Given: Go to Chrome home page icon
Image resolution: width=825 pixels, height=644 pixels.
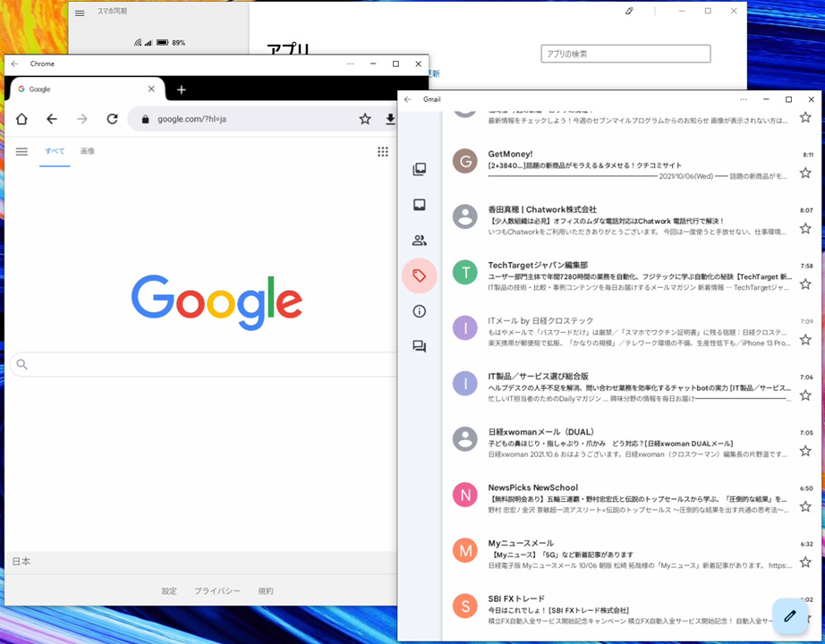Looking at the screenshot, I should [21, 119].
